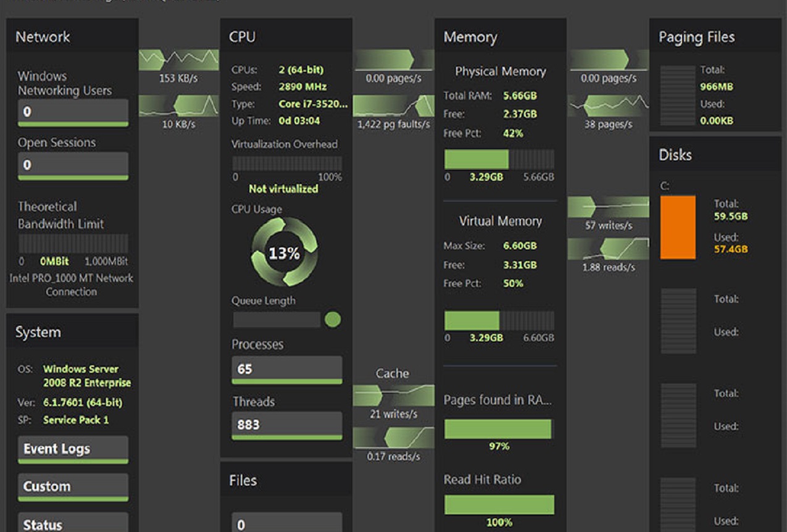The height and width of the screenshot is (532, 787).
Task: Click the CPU Usage 13% donut gauge
Action: point(284,252)
